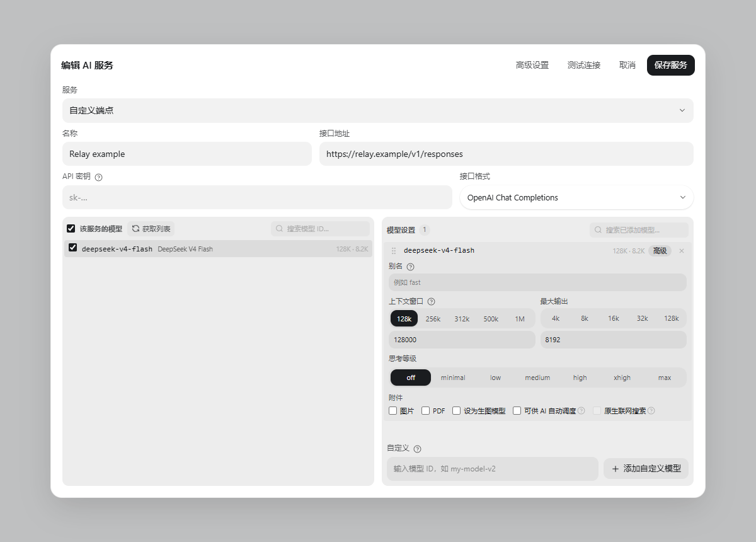Screen dimensions: 756x542
Task: Select 256k context window
Action: (x=433, y=319)
